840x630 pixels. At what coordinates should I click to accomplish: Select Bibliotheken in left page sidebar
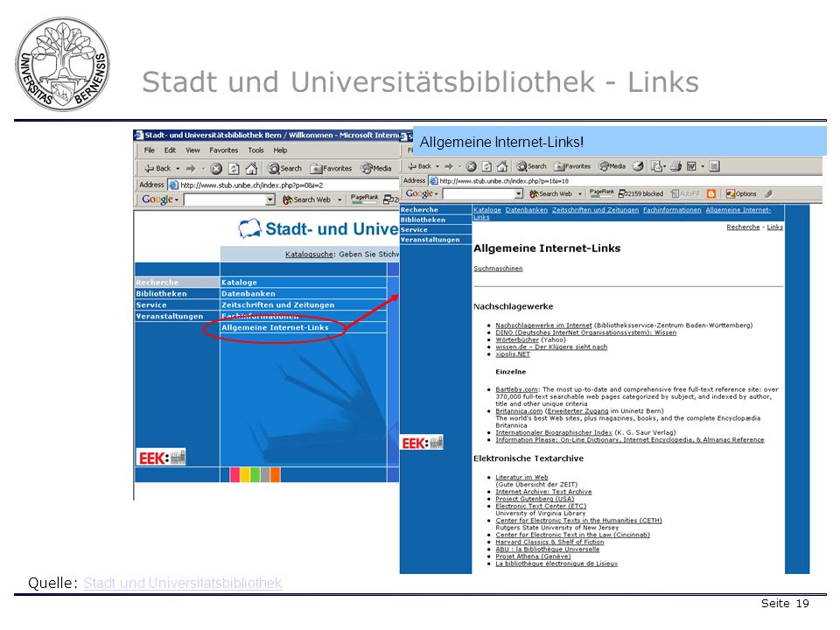pos(161,294)
